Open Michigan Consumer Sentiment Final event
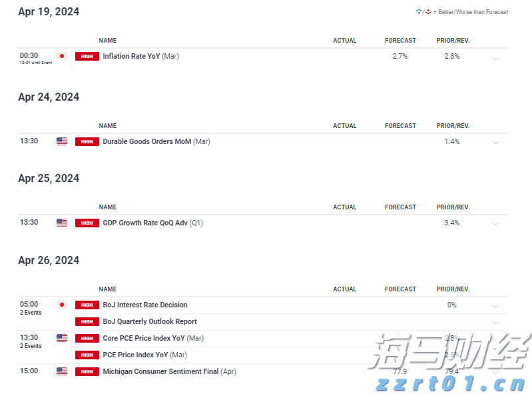This screenshot has height=394, width=532. click(169, 371)
